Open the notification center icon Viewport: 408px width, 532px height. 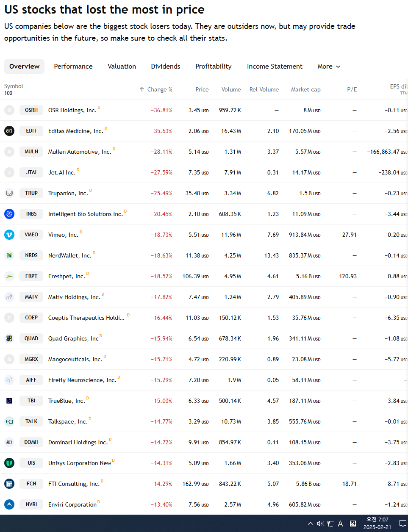point(403,524)
